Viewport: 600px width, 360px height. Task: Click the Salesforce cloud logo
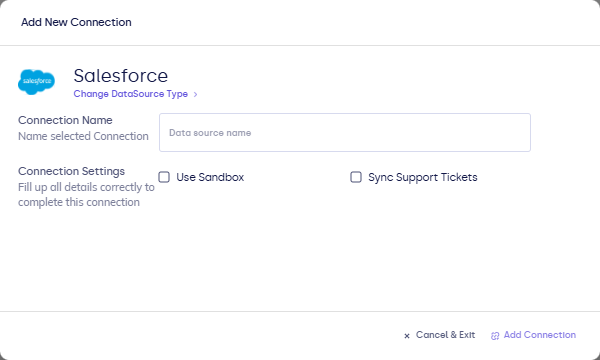36,81
